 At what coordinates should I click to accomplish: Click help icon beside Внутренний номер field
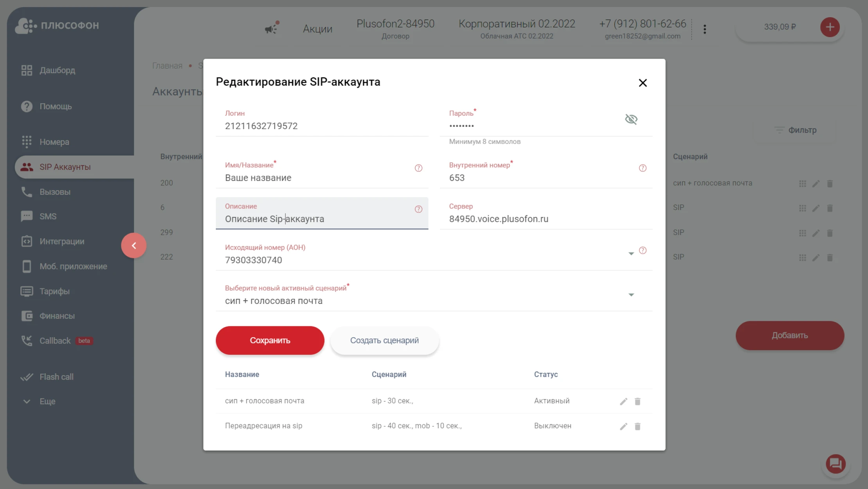pyautogui.click(x=642, y=168)
